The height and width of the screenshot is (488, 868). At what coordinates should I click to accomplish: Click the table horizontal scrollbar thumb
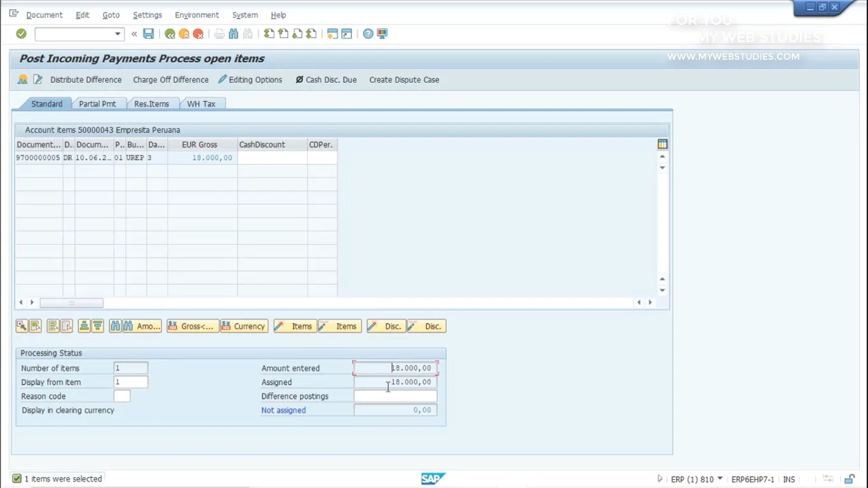click(x=71, y=302)
